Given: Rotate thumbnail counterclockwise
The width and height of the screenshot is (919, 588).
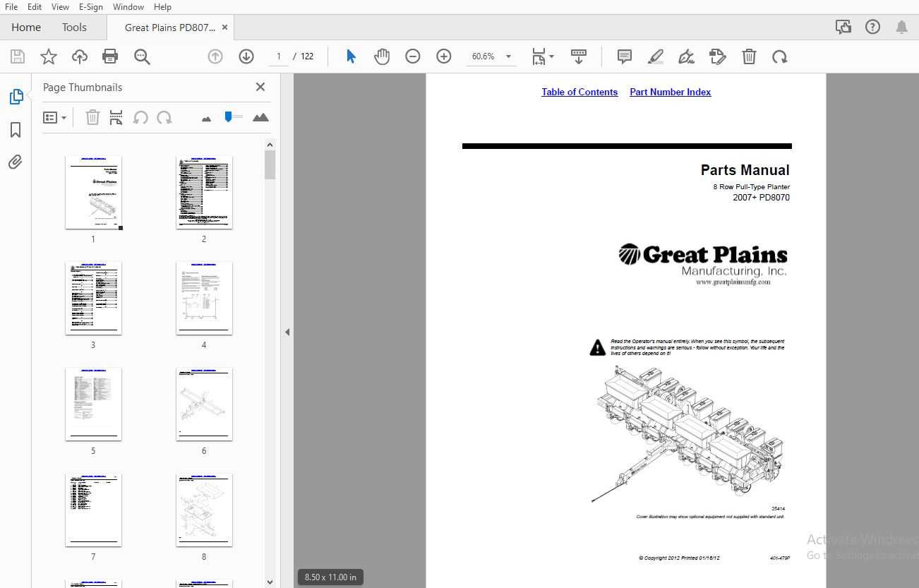Looking at the screenshot, I should [x=140, y=117].
